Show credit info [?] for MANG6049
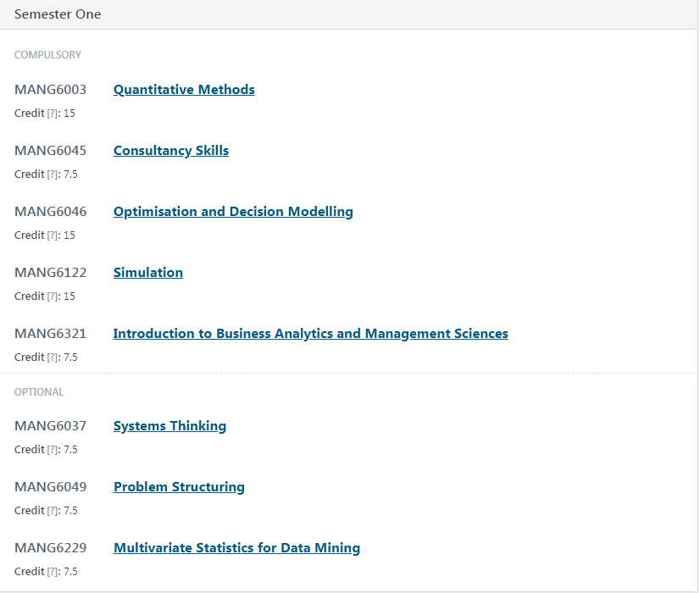The height and width of the screenshot is (593, 700). 53,511
